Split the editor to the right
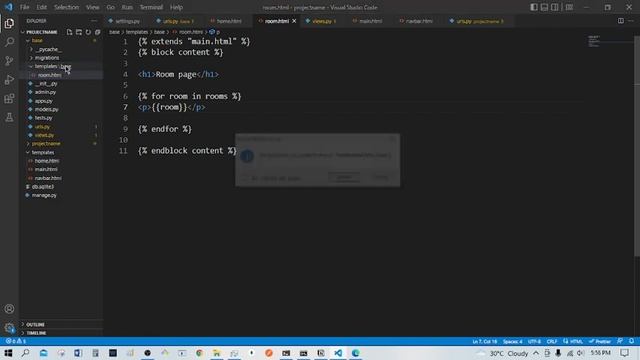 point(620,21)
